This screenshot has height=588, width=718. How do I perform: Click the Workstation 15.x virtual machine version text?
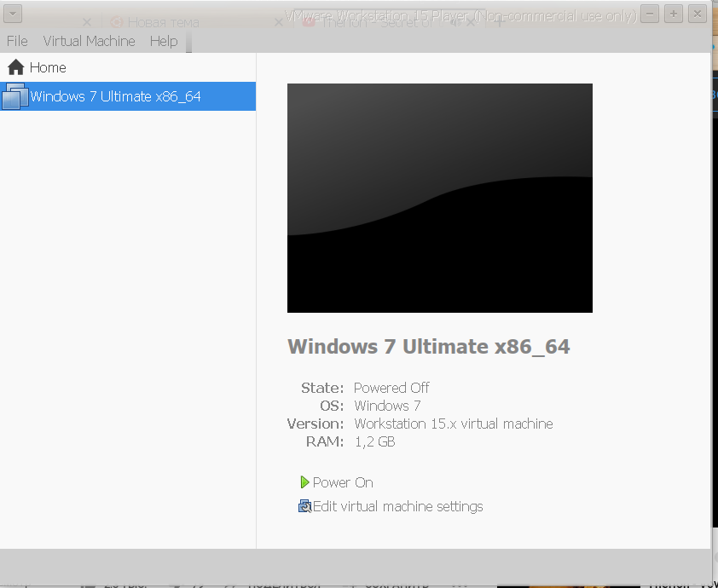[453, 424]
